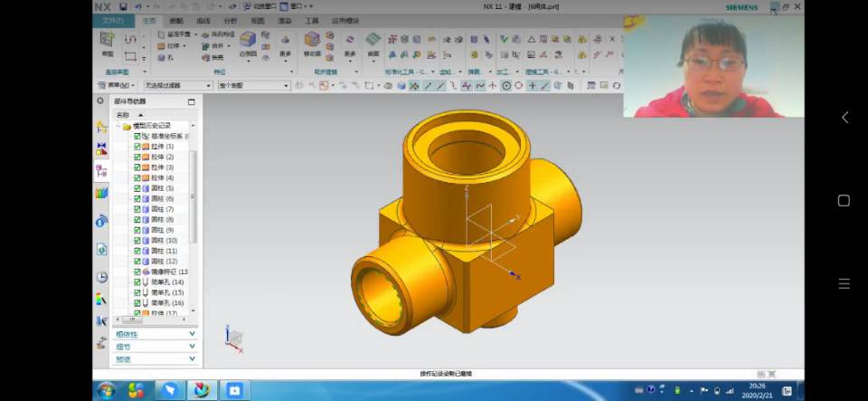Click the Windows Start button on taskbar
The width and height of the screenshot is (868, 401).
point(106,390)
